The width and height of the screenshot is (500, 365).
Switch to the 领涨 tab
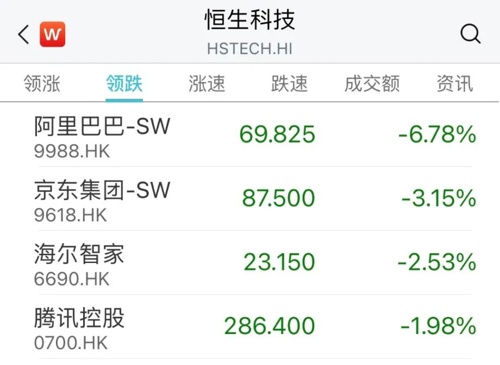[x=42, y=83]
